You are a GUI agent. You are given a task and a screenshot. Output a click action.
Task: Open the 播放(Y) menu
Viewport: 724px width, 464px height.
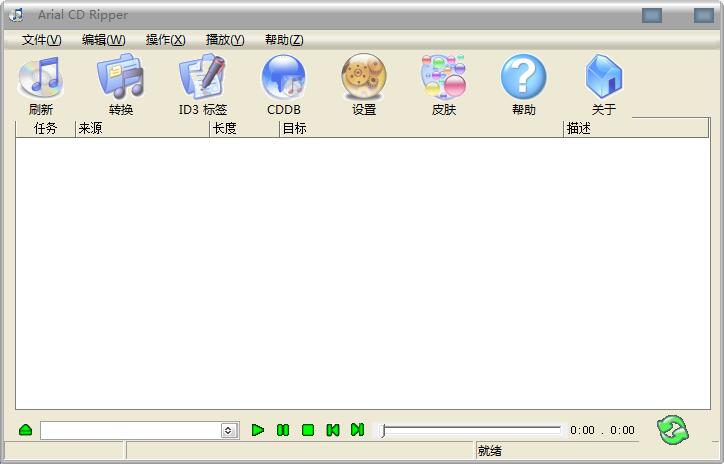click(225, 40)
